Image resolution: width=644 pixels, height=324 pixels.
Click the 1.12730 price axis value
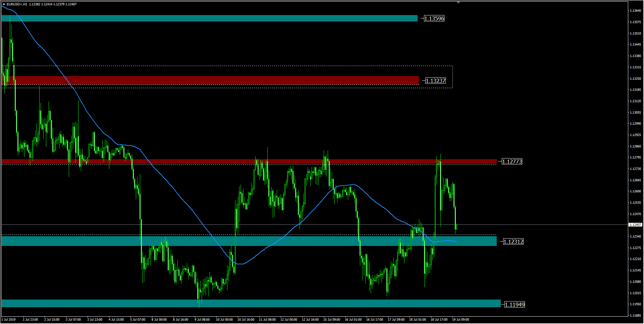[635, 169]
